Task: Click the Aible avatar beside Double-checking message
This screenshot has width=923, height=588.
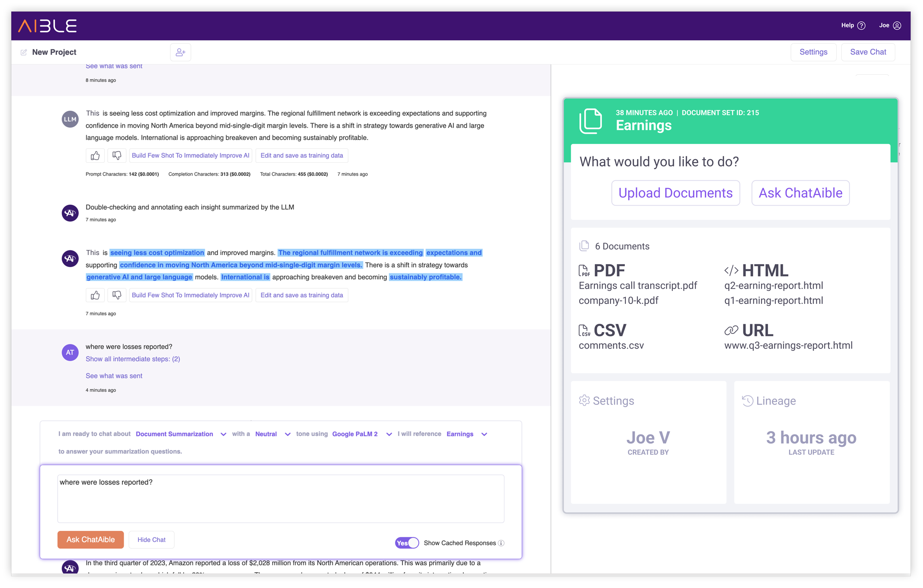Action: pyautogui.click(x=70, y=213)
